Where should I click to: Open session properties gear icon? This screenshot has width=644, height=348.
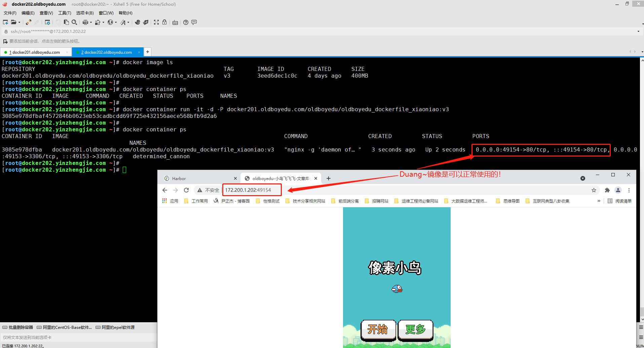pyautogui.click(x=47, y=22)
